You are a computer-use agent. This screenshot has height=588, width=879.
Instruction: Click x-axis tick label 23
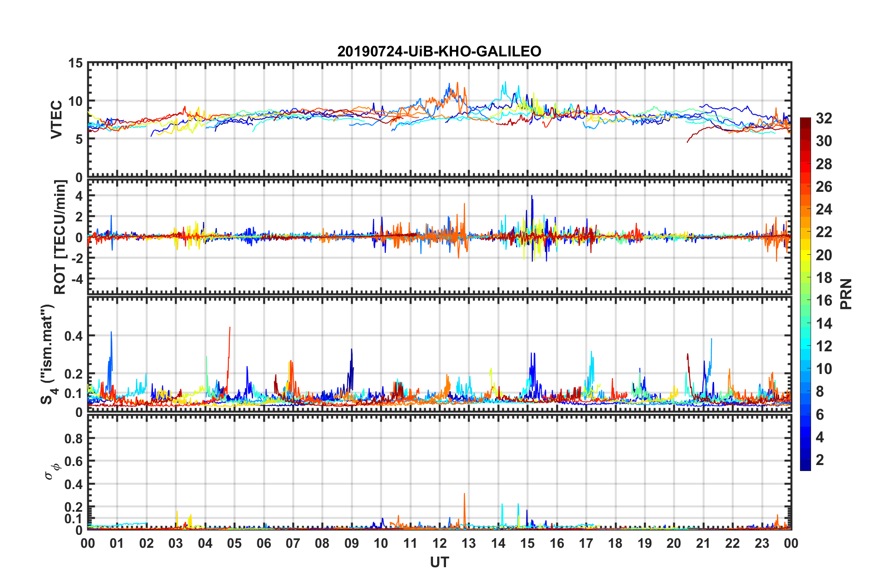click(x=762, y=543)
